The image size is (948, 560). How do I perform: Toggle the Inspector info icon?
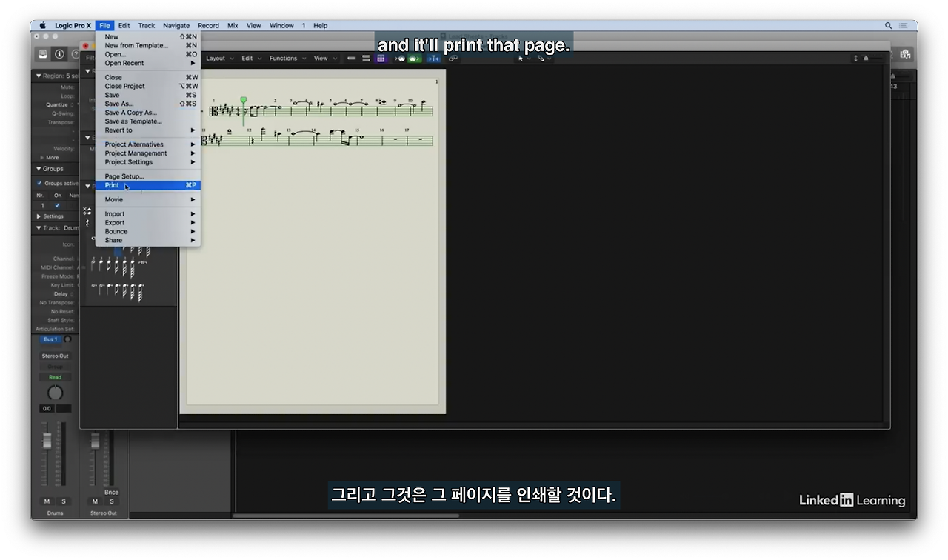coord(59,54)
